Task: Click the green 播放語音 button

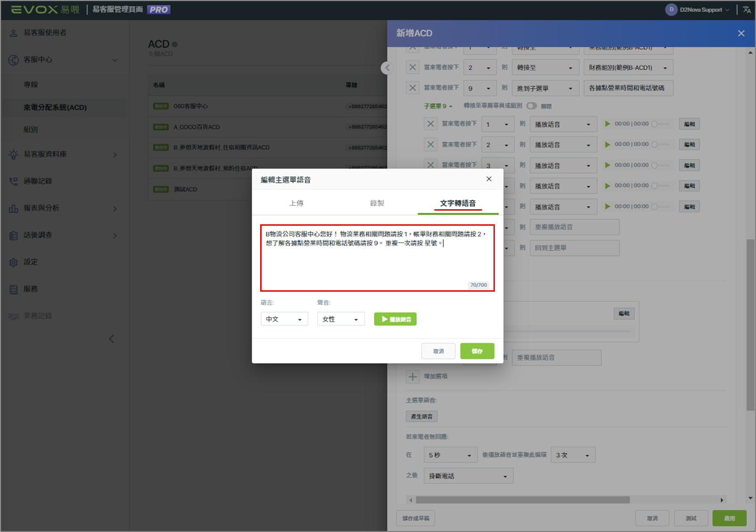Action: click(395, 319)
